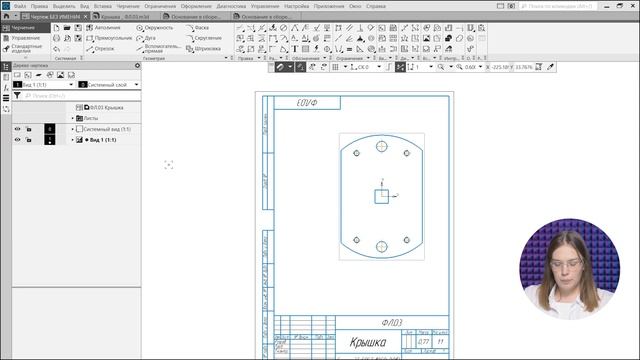Click the fx variables icon on left strip
The image size is (640, 360).
pos(6,88)
